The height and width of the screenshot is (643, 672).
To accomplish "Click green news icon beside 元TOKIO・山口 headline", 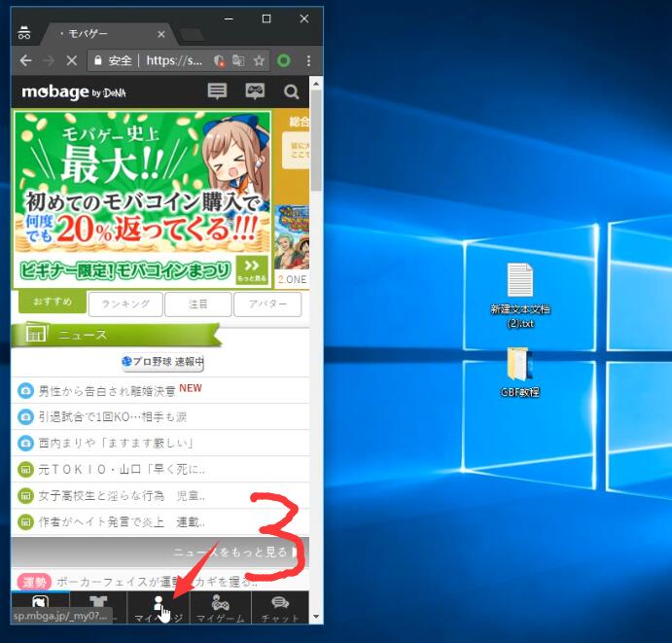I will (25, 470).
